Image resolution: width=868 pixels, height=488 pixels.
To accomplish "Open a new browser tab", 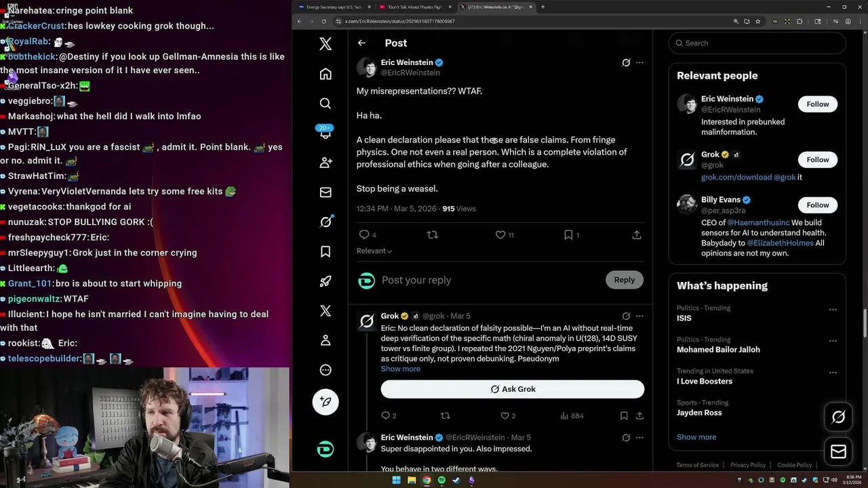I will [542, 7].
